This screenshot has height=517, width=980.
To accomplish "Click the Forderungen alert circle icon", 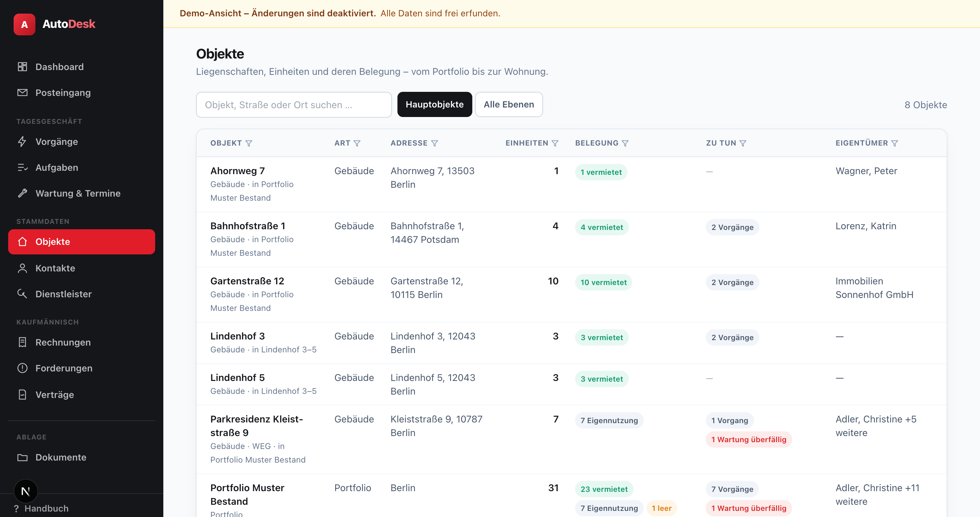I will [22, 368].
